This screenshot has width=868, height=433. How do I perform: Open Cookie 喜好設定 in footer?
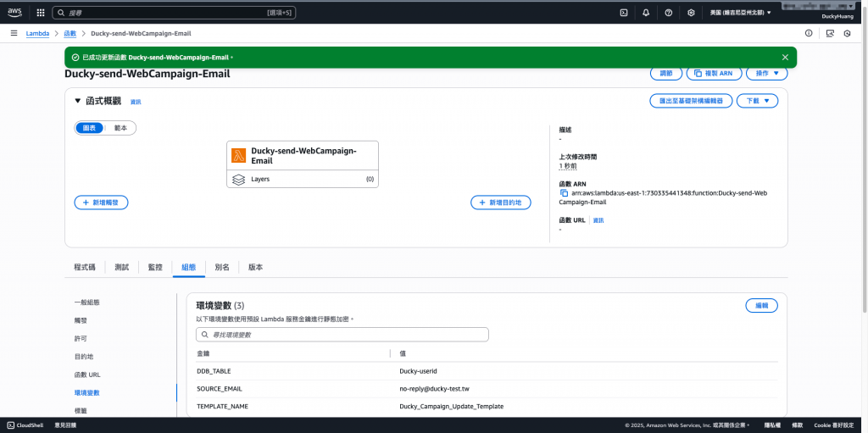tap(833, 425)
